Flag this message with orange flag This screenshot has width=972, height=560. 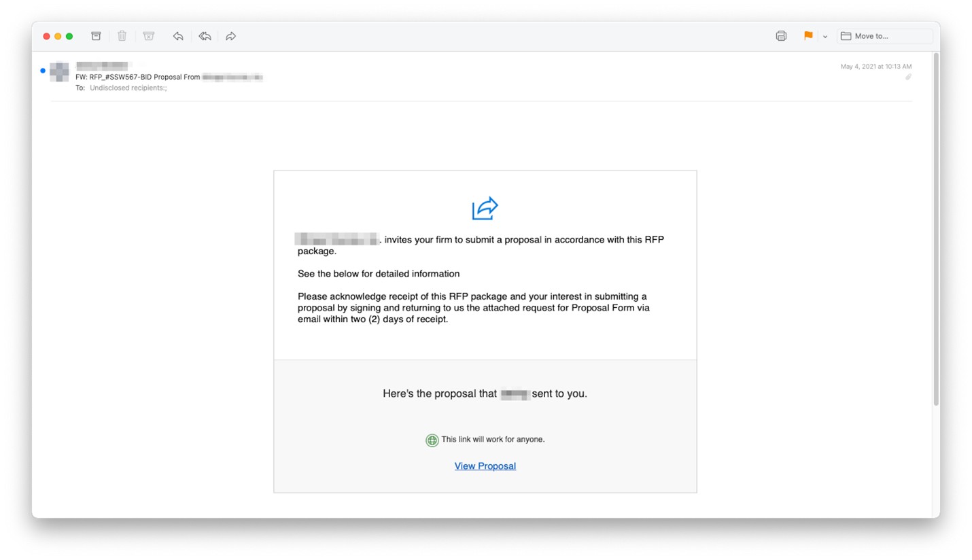pyautogui.click(x=808, y=36)
